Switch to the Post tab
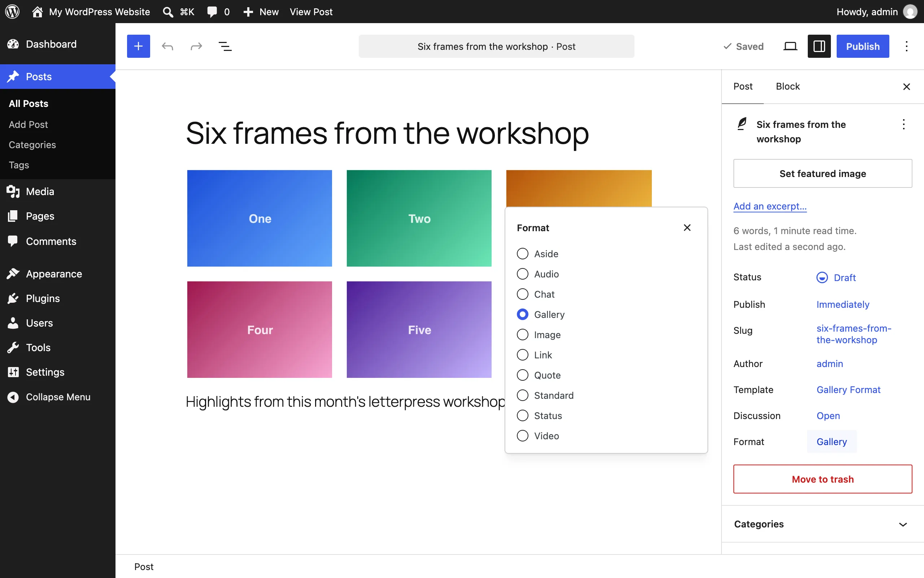This screenshot has width=924, height=578. pyautogui.click(x=743, y=87)
